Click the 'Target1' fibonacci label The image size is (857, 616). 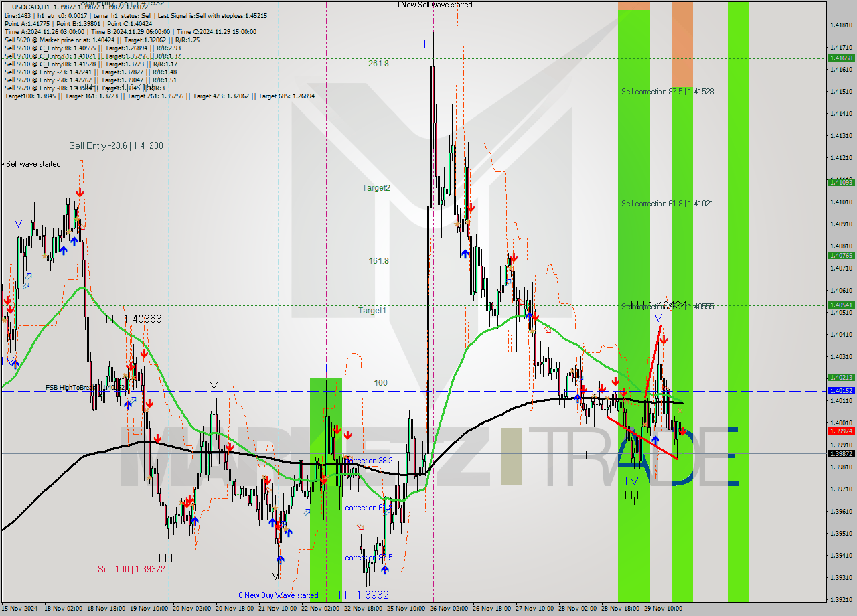coord(372,311)
